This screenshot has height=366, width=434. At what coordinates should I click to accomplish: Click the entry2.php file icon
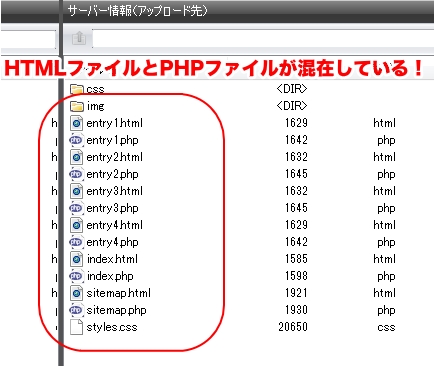click(x=76, y=174)
